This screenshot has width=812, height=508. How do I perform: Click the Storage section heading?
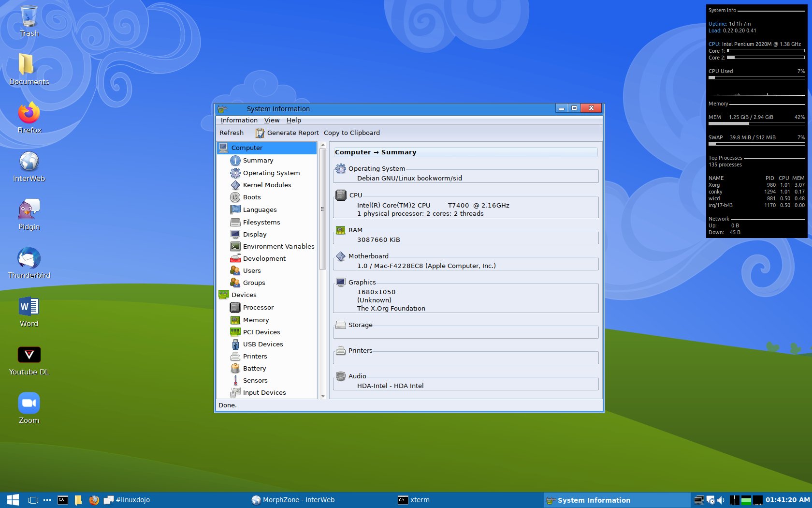click(360, 325)
